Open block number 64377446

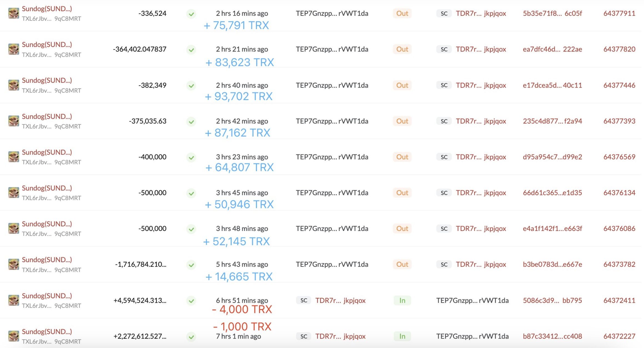coord(619,85)
